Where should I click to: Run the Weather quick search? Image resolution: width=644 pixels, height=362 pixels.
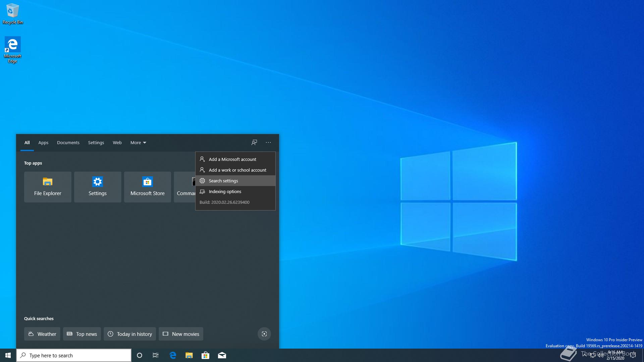pyautogui.click(x=42, y=334)
